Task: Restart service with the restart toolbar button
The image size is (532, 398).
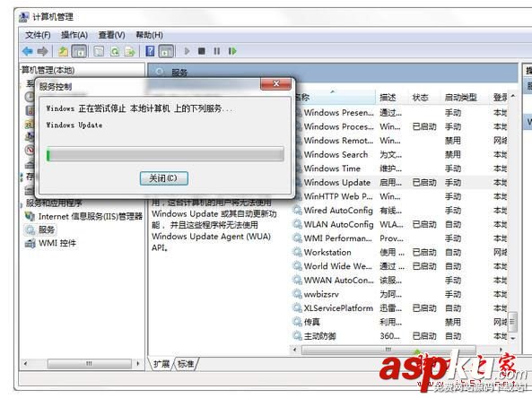Action: point(232,51)
